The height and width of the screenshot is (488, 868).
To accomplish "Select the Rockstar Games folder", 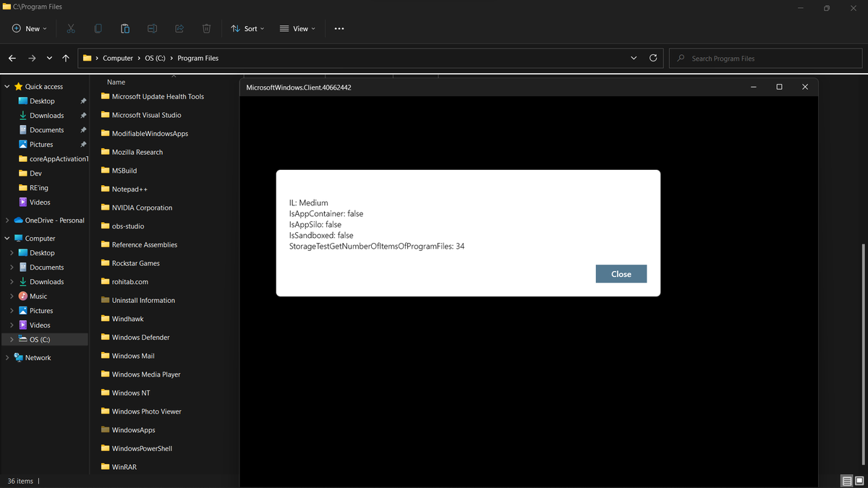I will [130, 263].
